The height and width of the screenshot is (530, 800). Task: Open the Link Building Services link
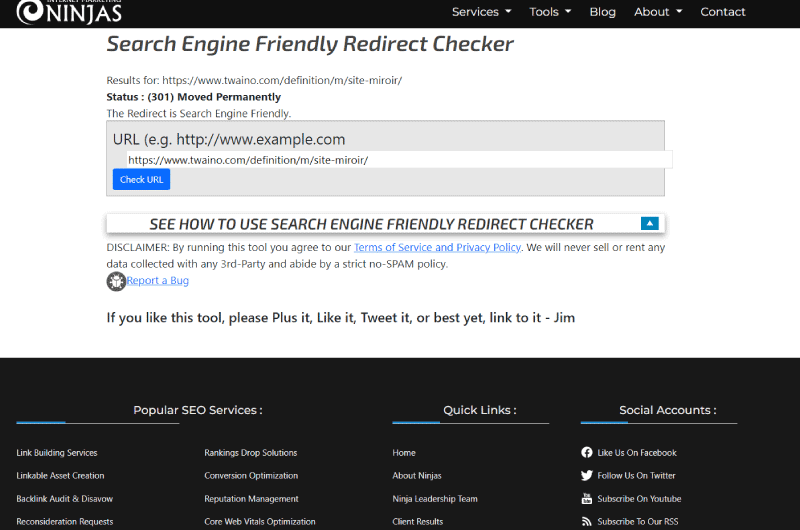57,452
